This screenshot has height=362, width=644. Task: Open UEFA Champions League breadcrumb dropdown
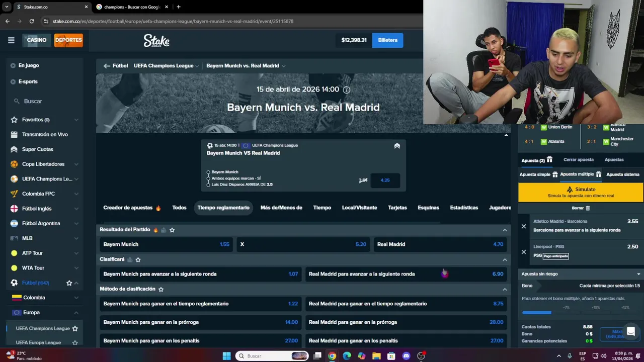click(197, 66)
